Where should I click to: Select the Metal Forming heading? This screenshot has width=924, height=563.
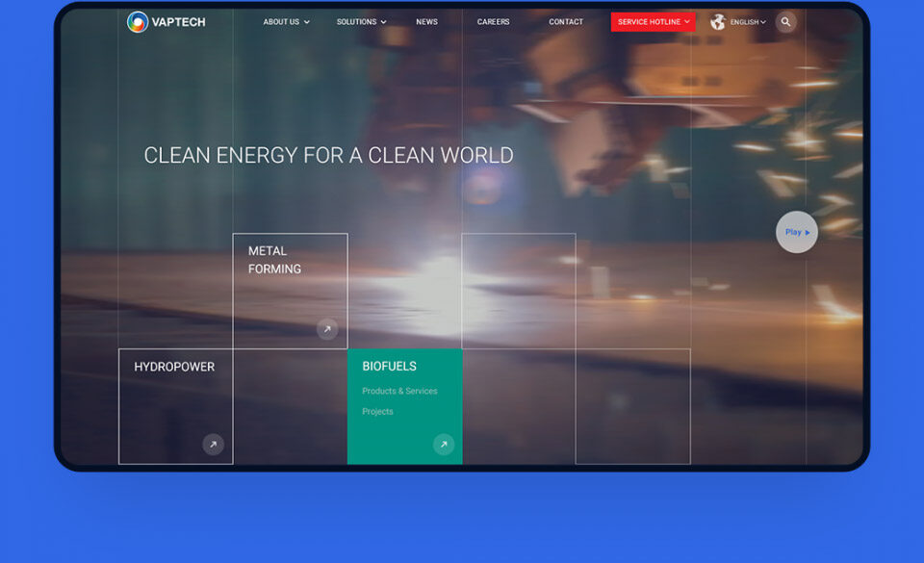[274, 260]
